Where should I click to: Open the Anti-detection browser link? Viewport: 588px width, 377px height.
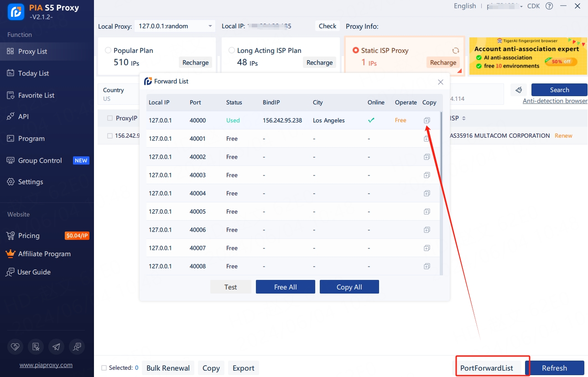[555, 101]
